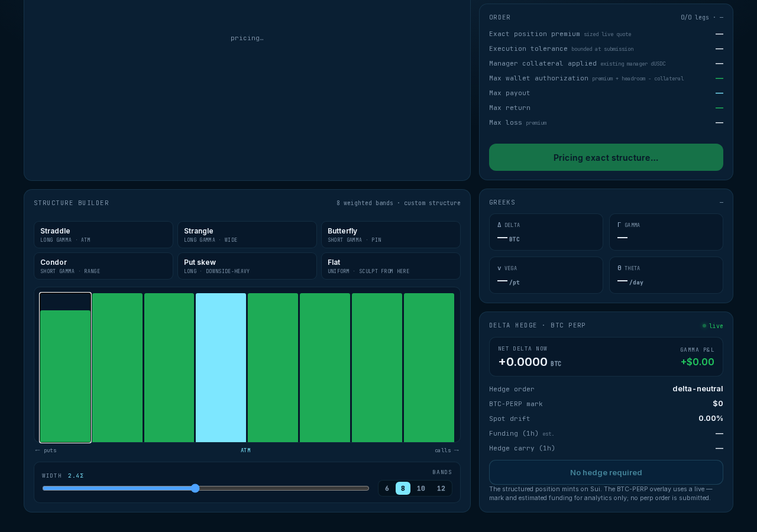Click the green live status dot
Viewport: 757px width, 532px height.
coord(704,326)
